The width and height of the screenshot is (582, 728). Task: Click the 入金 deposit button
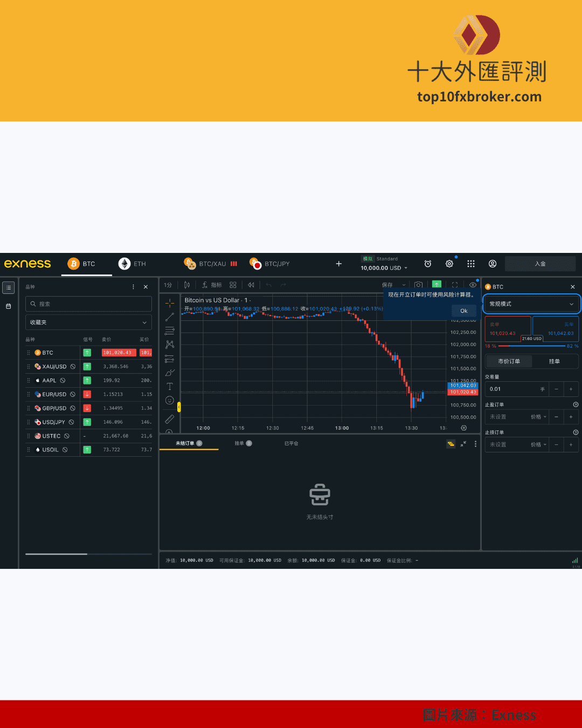point(540,264)
